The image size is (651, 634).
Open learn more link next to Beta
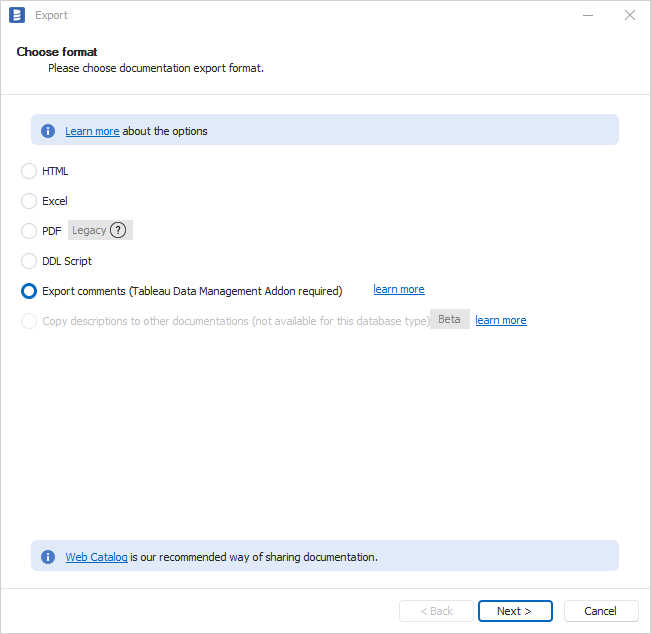[x=500, y=321]
